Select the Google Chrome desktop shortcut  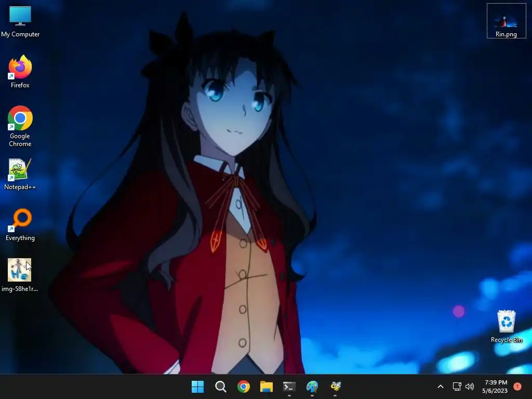tap(20, 126)
